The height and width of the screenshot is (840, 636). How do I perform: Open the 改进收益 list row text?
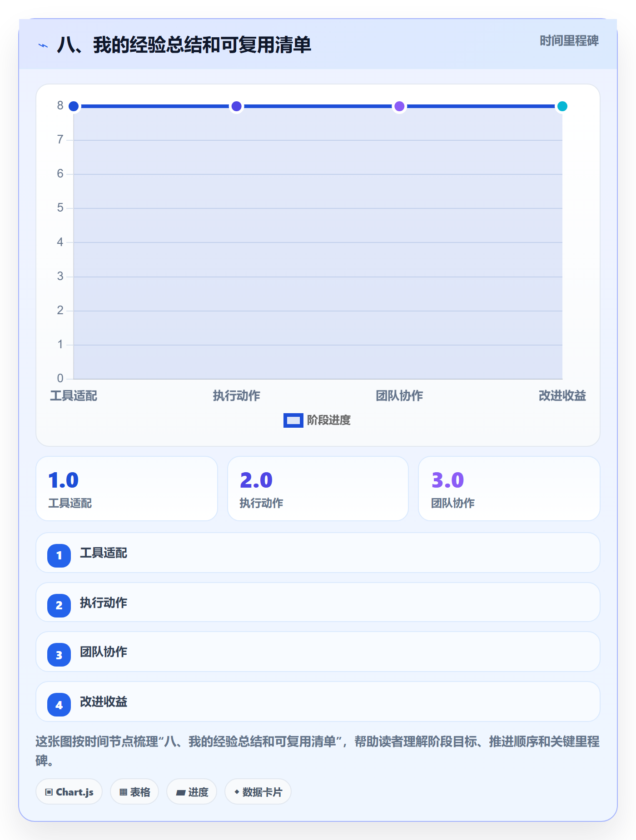tap(104, 702)
